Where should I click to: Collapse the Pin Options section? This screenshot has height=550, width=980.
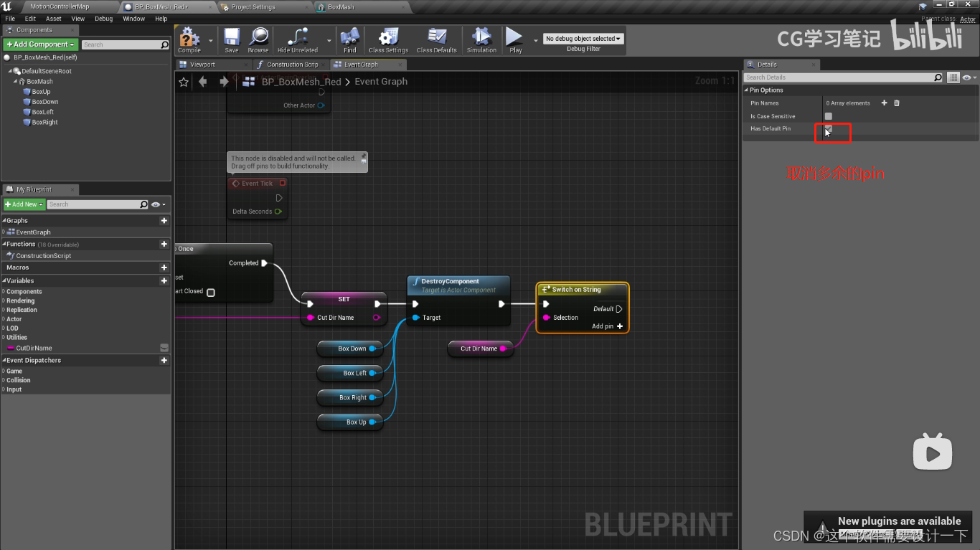coord(746,90)
